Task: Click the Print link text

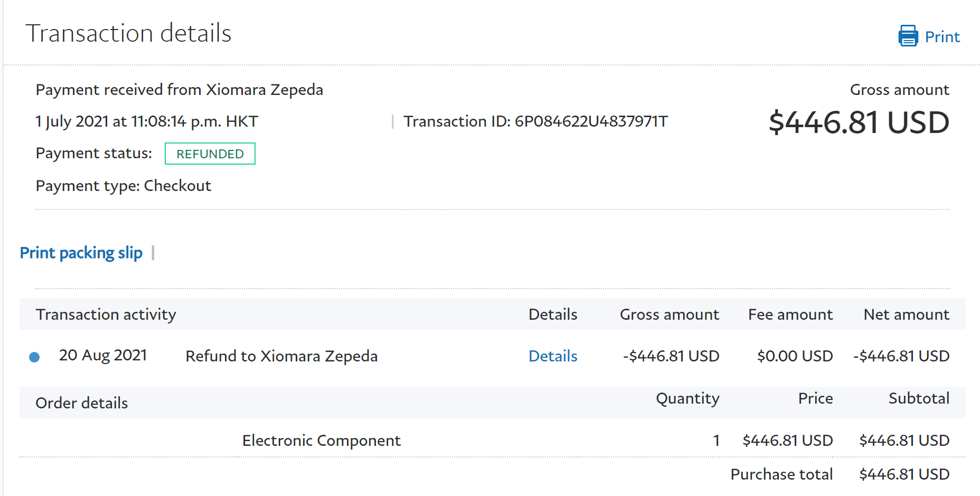Action: pos(942,37)
